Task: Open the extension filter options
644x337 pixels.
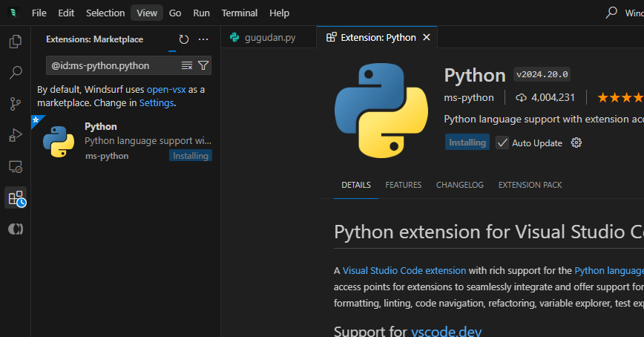Action: [203, 65]
